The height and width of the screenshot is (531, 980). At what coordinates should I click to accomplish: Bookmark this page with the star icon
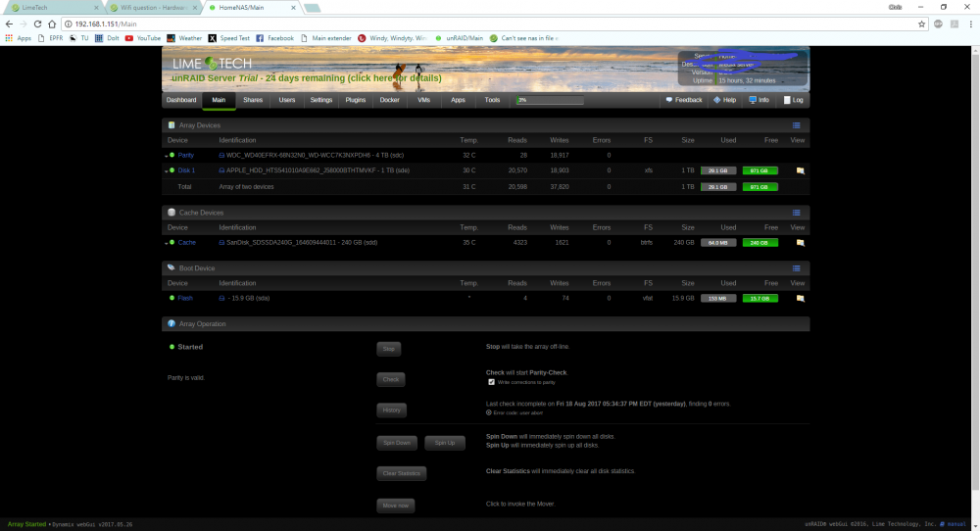(x=921, y=24)
